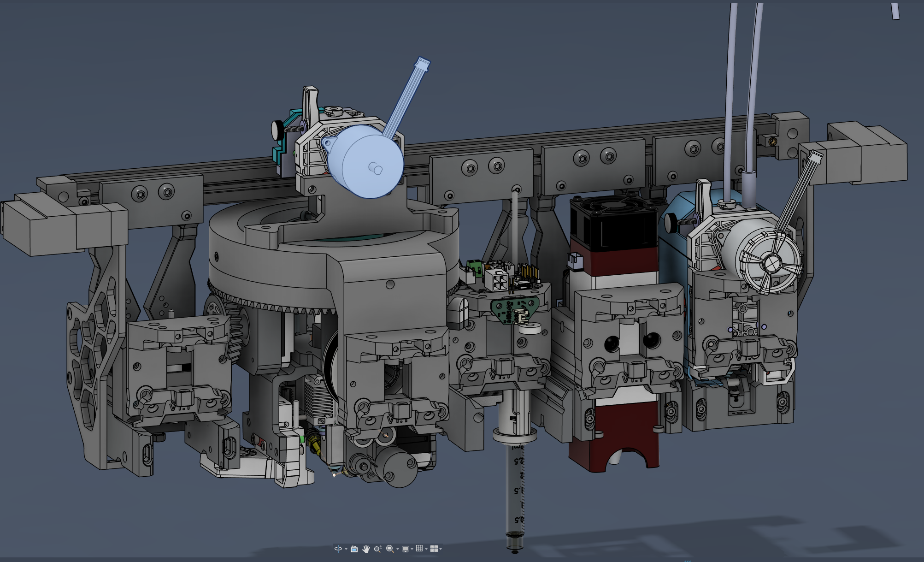Activate the Orbit tool icon

[338, 549]
